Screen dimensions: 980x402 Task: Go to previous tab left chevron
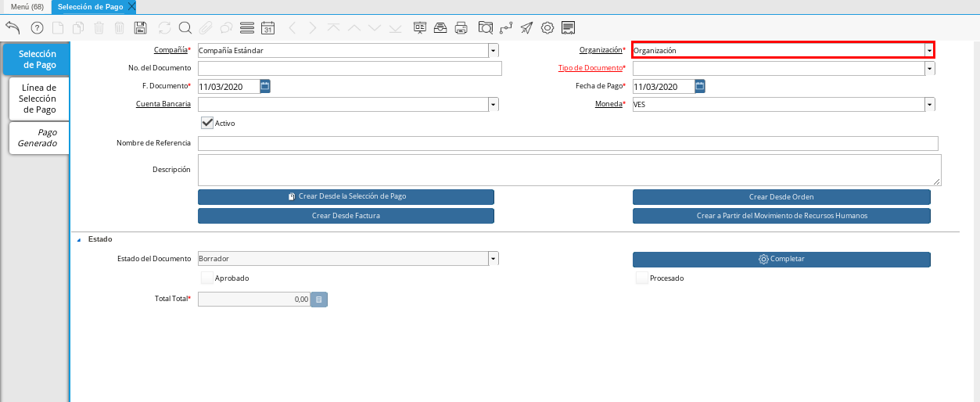[293, 27]
